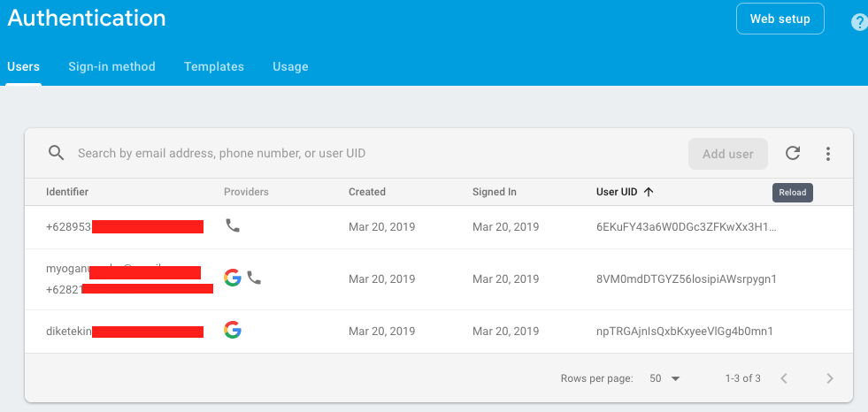The width and height of the screenshot is (868, 412).
Task: Click phone provider icon in first row
Action: [x=233, y=225]
